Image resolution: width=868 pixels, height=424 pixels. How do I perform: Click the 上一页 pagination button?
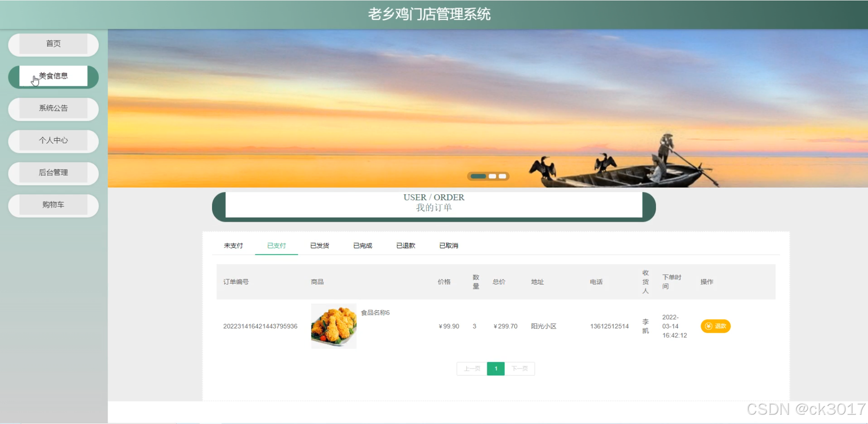point(472,369)
